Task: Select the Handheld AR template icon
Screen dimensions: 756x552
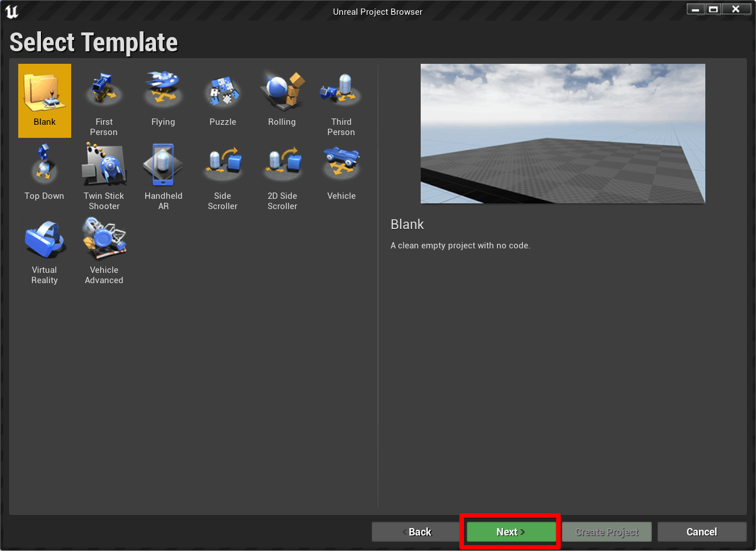Action: [x=163, y=163]
